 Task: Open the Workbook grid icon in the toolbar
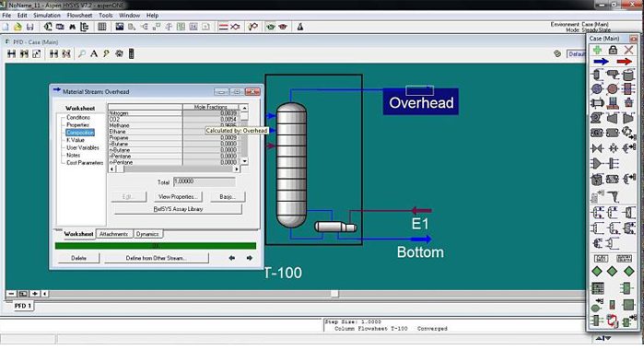click(102, 27)
